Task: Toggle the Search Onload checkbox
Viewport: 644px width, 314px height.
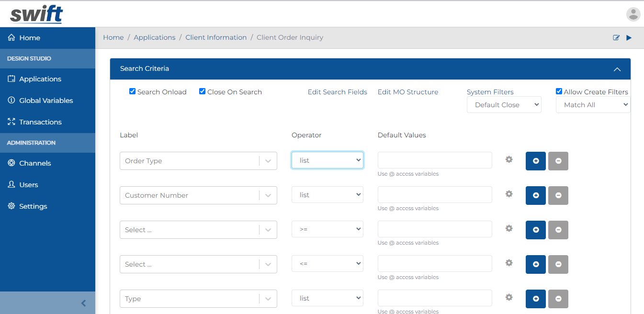Action: click(x=133, y=91)
